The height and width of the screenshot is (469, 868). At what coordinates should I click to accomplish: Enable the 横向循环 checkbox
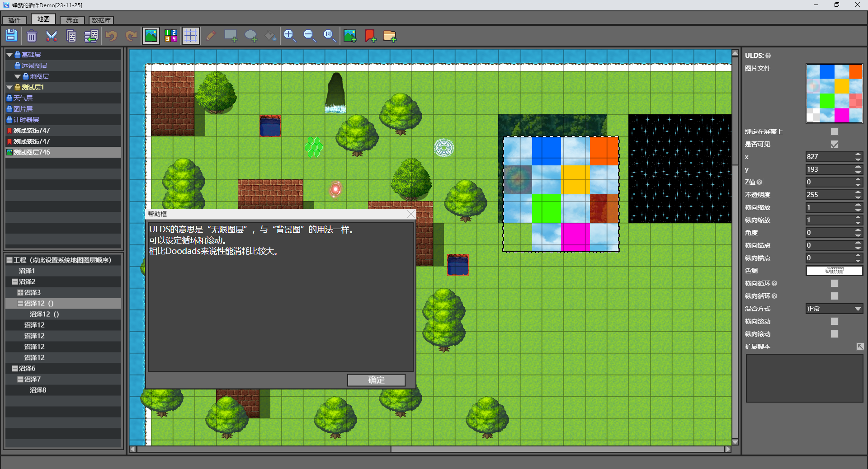click(835, 283)
